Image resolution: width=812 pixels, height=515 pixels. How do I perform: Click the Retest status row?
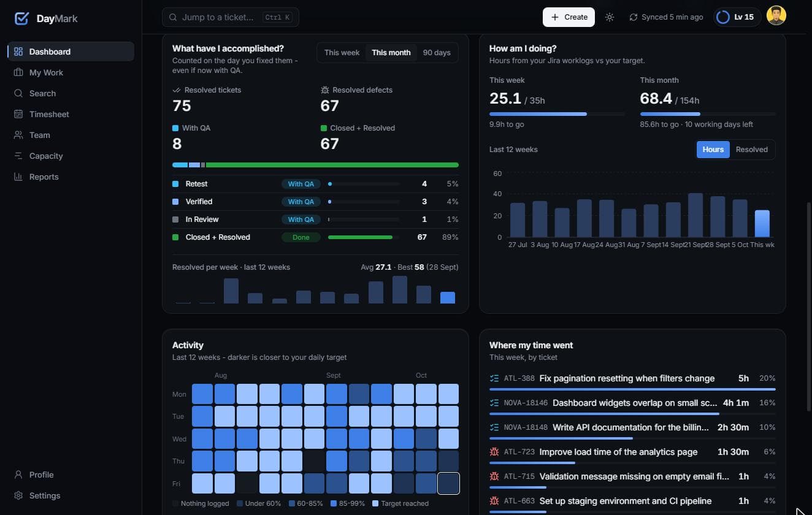click(315, 184)
